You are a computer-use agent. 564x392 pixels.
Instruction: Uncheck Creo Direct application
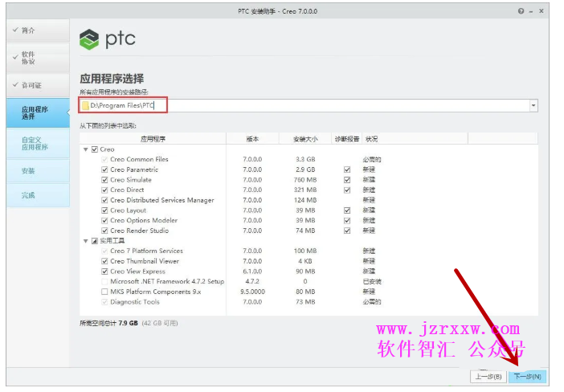pos(104,190)
